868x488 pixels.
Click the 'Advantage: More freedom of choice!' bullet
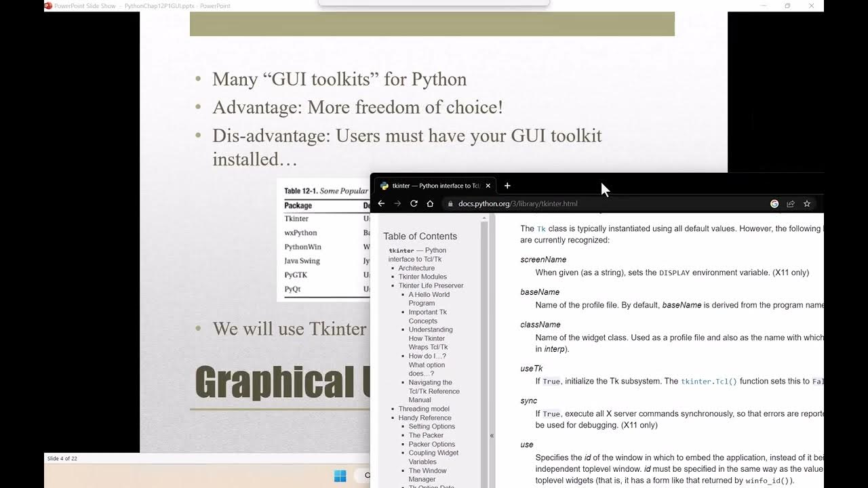357,107
